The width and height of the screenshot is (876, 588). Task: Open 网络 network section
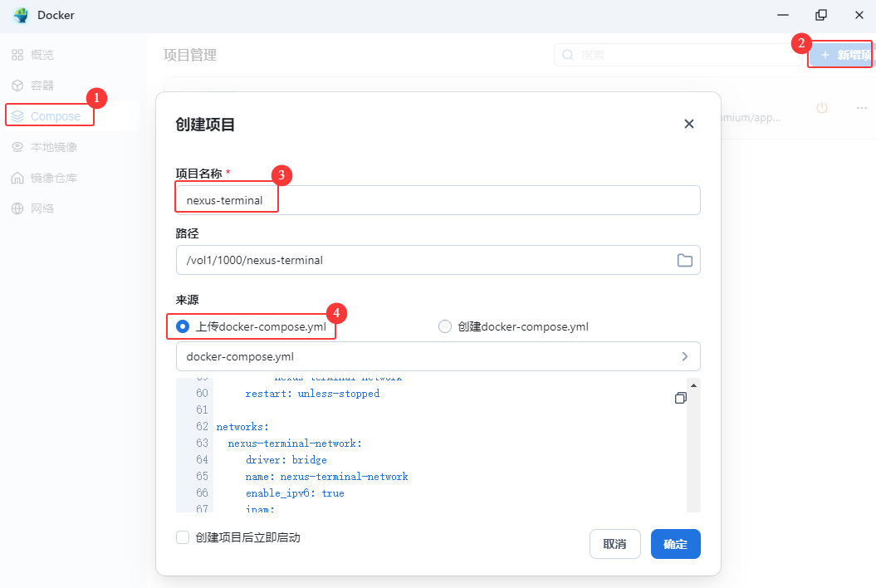42,208
